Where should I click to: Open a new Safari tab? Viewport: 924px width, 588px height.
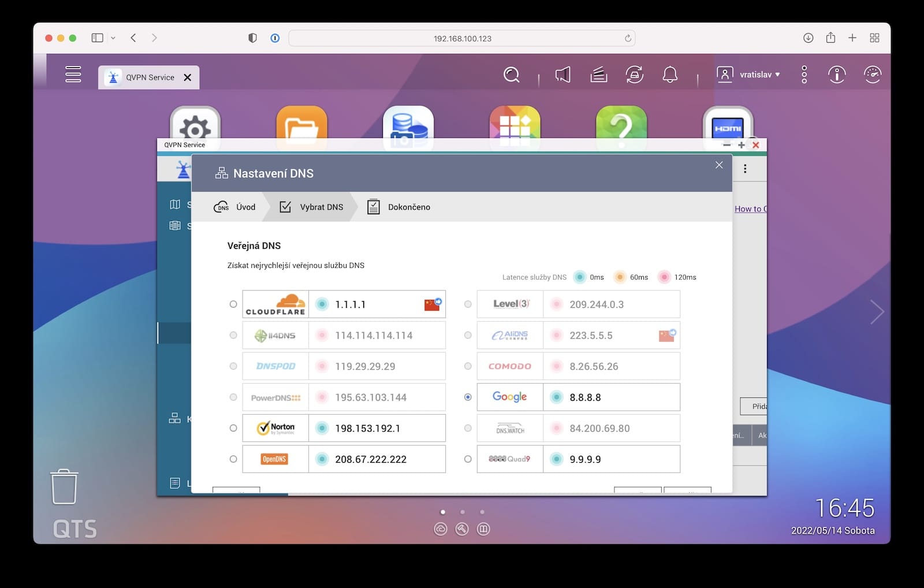pos(852,38)
